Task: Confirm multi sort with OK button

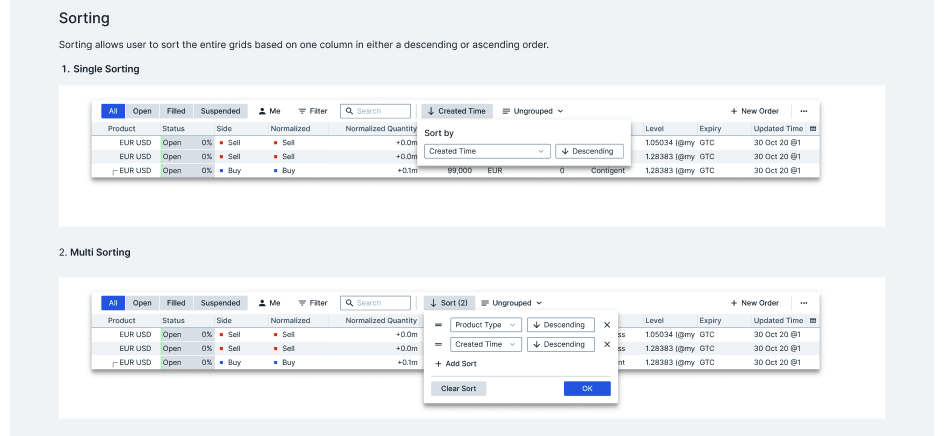Action: click(587, 388)
